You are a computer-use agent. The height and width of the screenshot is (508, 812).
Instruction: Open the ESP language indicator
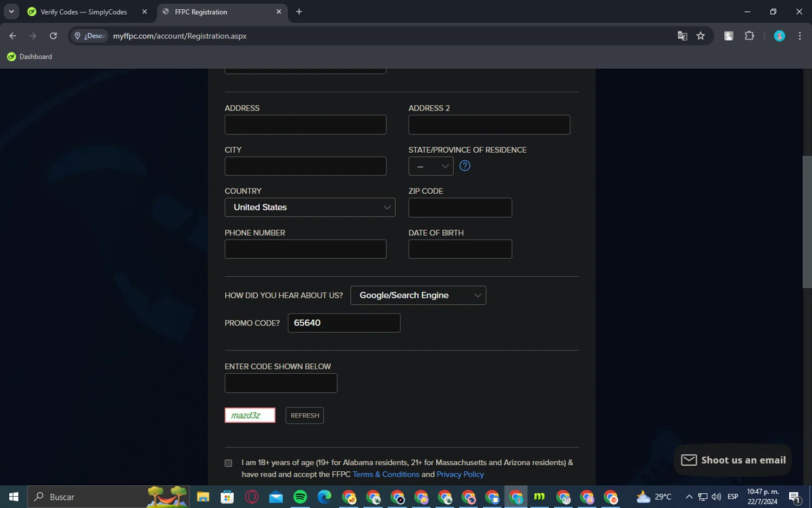[733, 497]
